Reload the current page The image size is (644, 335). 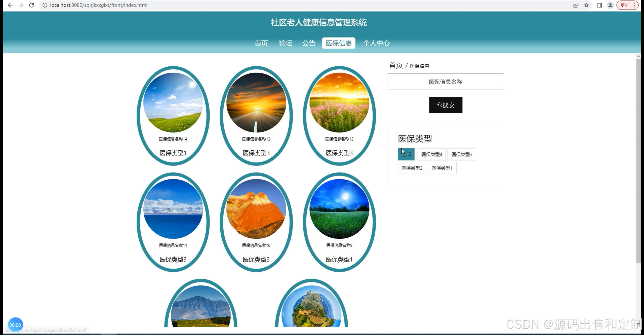pos(31,5)
